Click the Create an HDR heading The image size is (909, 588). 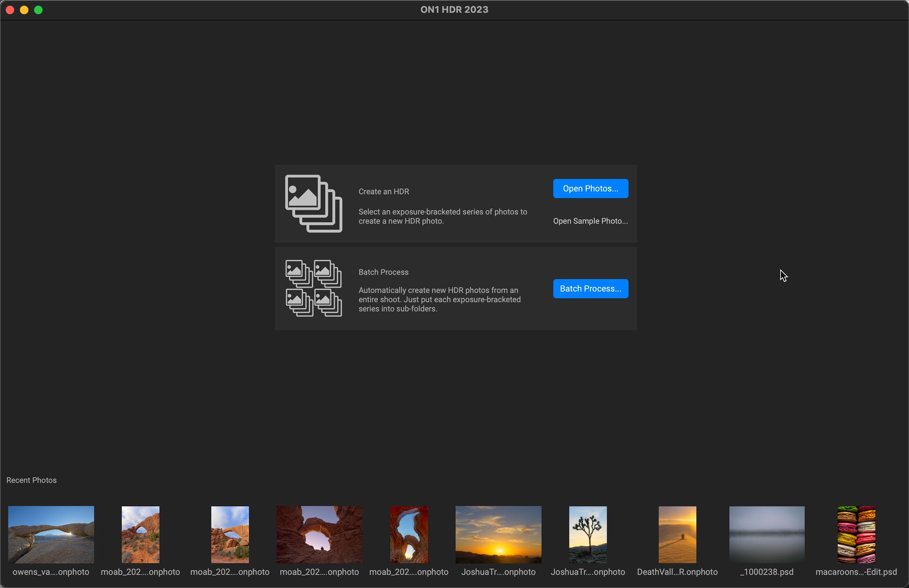384,192
